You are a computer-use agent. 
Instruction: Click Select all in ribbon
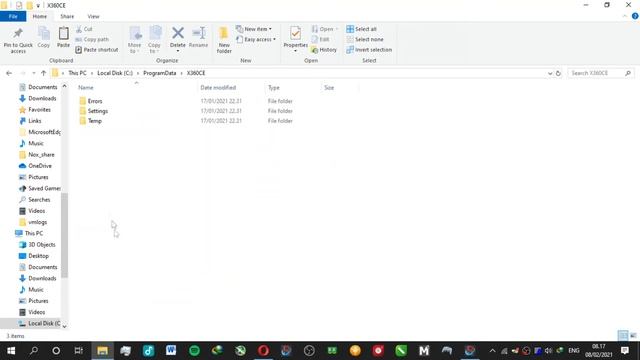362,29
